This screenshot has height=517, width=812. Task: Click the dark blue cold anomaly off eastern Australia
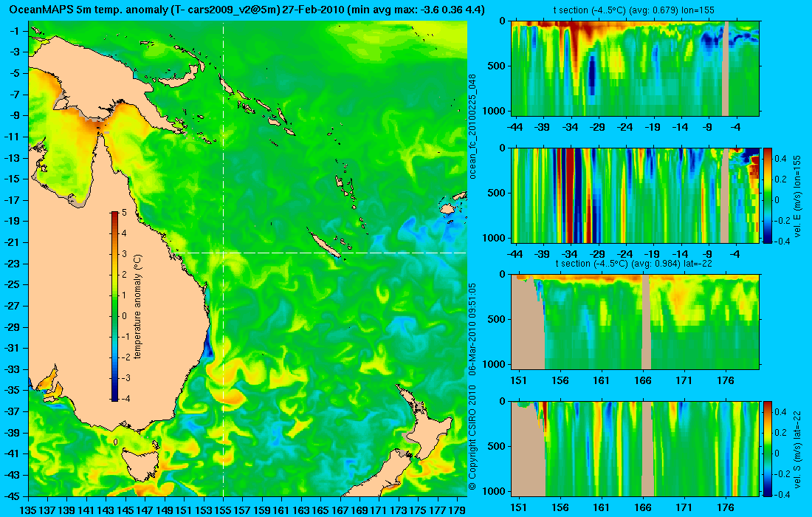(208, 346)
